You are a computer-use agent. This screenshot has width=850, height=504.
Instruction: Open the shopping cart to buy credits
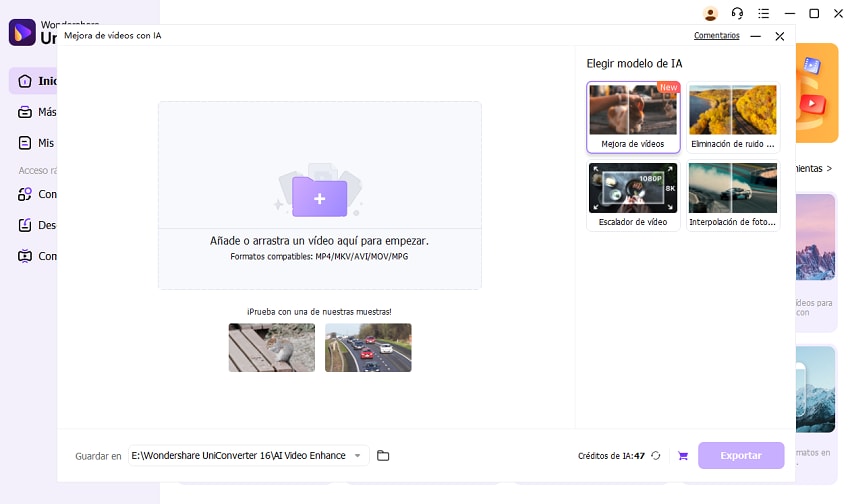pyautogui.click(x=683, y=456)
